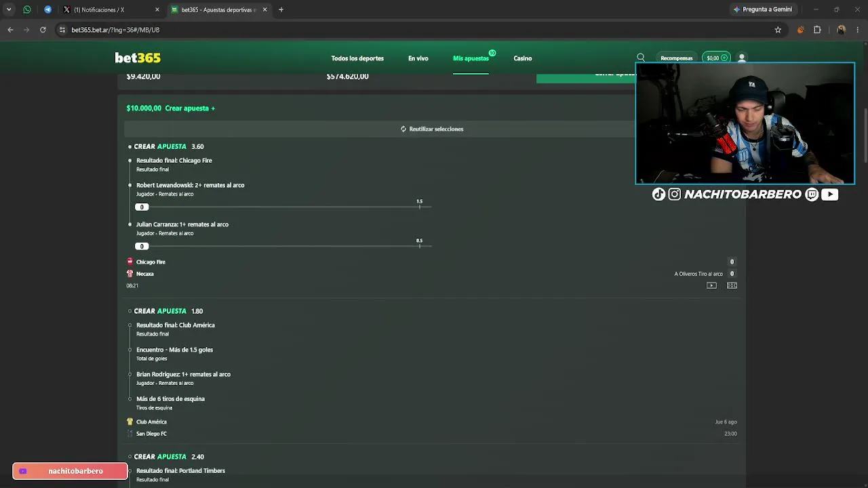
Task: Close the Notificaciones / X tab
Action: point(157,9)
